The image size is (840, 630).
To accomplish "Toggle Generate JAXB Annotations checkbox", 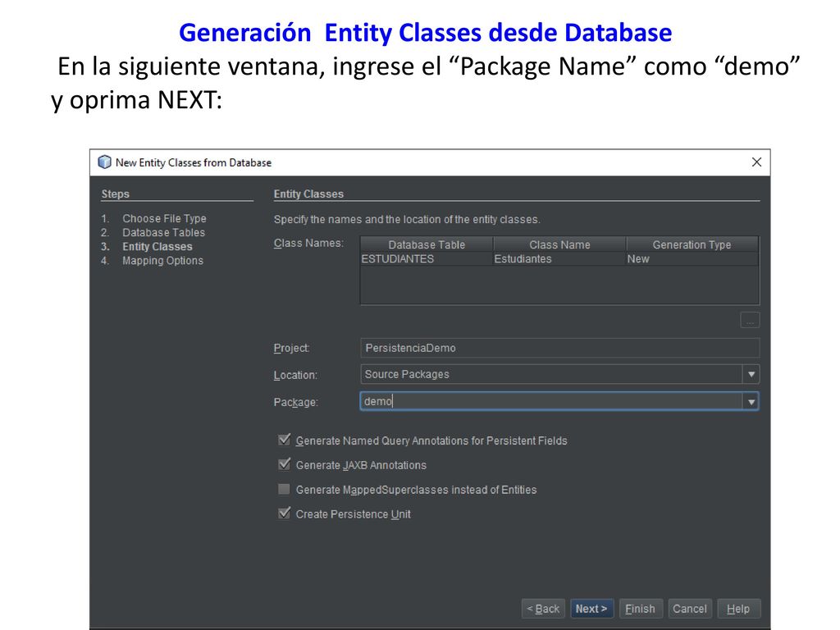I will coord(284,464).
